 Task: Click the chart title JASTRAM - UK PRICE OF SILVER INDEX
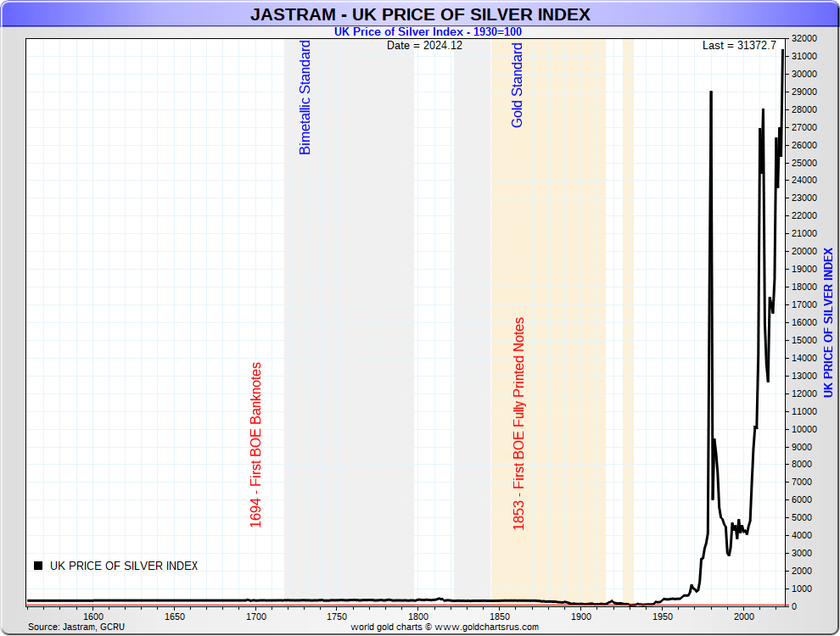(x=420, y=14)
